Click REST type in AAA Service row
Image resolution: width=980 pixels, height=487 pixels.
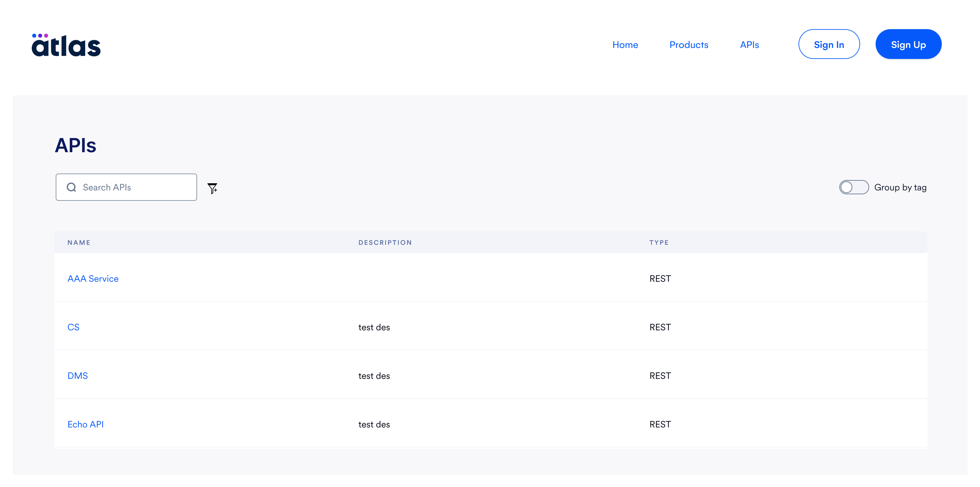(x=660, y=279)
